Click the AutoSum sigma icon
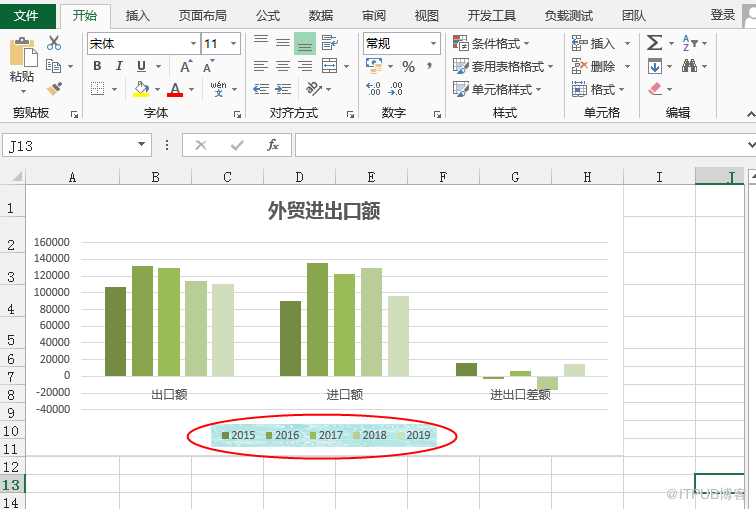Screen dimensions: 756x509 [x=654, y=43]
